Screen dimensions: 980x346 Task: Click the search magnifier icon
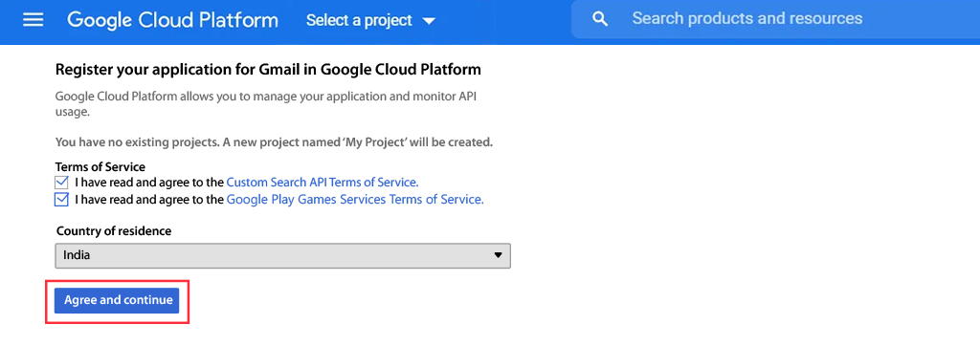click(x=600, y=19)
